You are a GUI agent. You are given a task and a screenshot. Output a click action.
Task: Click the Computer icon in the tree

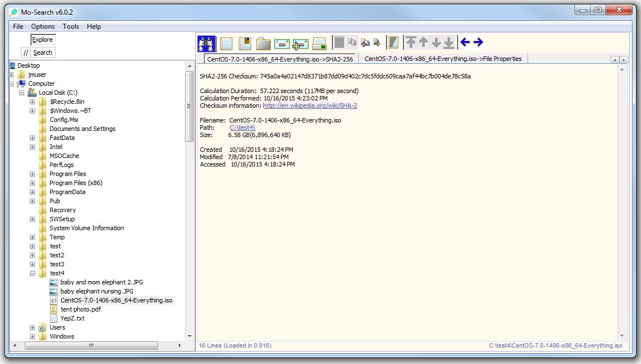pos(21,84)
